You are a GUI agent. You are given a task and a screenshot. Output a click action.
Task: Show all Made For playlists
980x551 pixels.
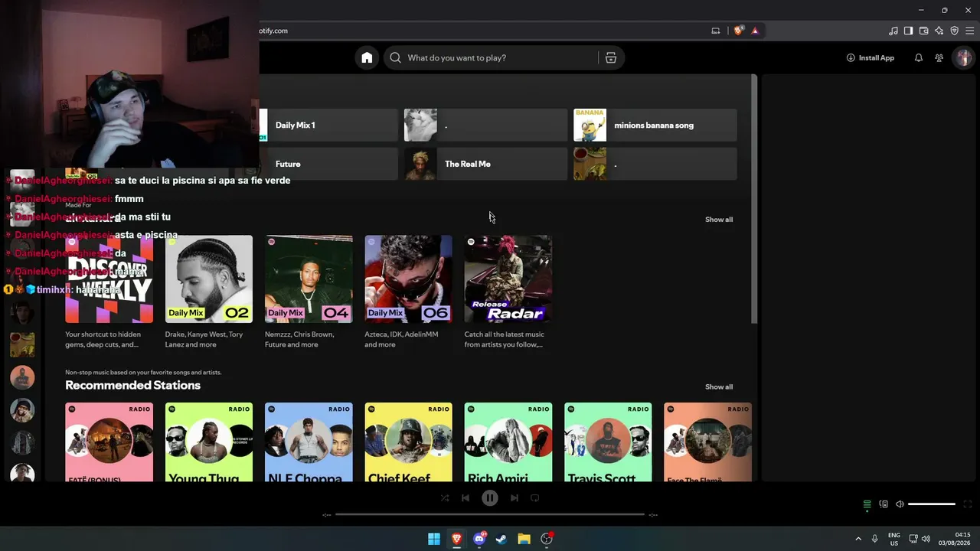(x=719, y=220)
